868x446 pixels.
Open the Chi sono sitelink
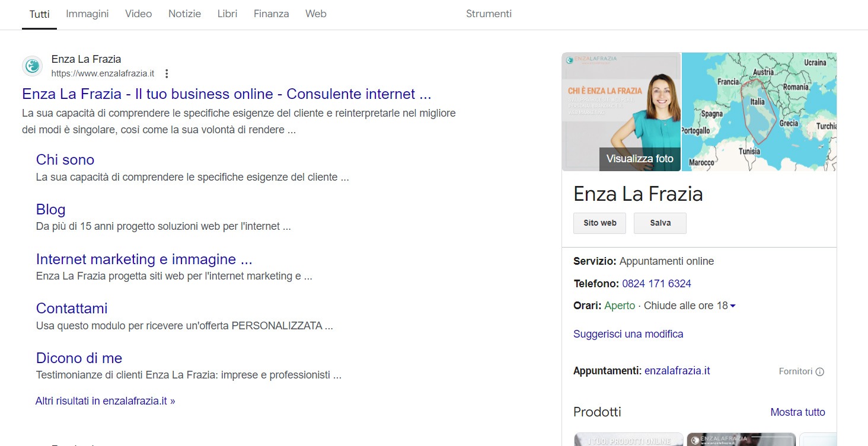65,160
